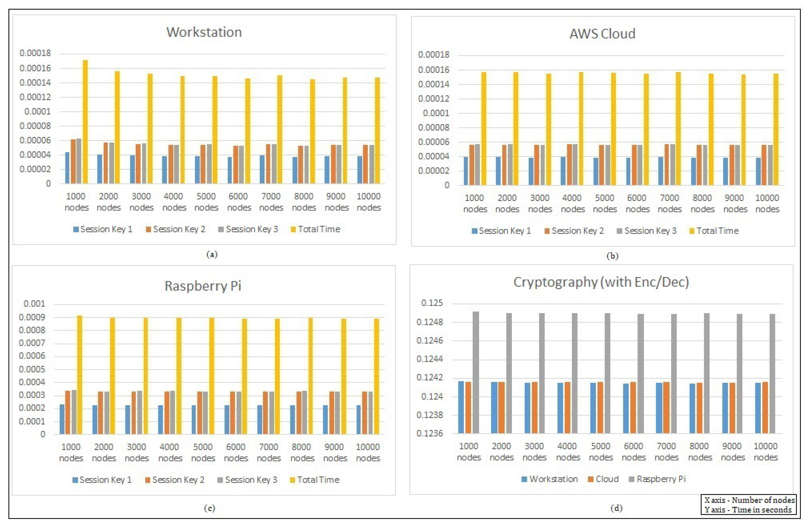The width and height of the screenshot is (810, 532).
Task: Click tallest yellow bar at 1000 nodes in Workstation
Action: [x=85, y=122]
